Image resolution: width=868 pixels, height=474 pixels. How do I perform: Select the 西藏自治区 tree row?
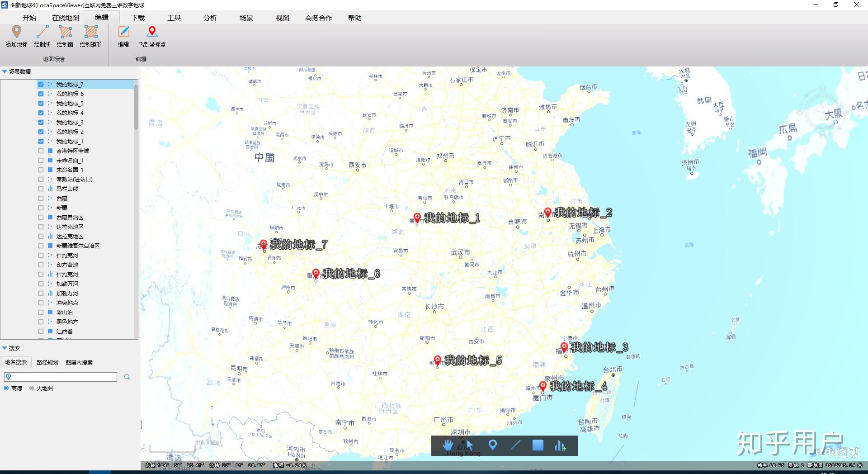point(69,217)
